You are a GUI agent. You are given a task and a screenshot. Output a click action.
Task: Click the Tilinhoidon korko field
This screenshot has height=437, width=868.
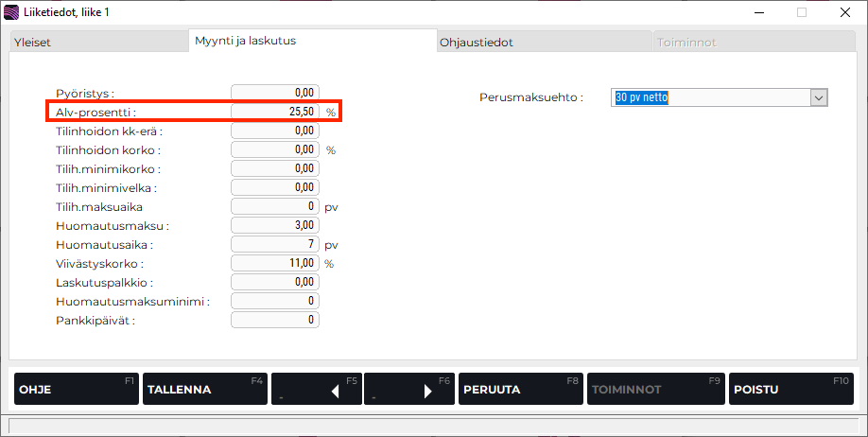pyautogui.click(x=275, y=149)
